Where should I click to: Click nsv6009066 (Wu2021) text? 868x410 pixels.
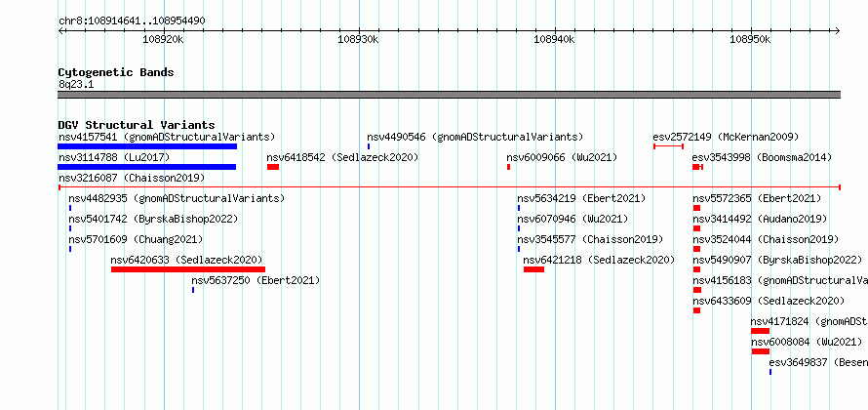(x=562, y=157)
